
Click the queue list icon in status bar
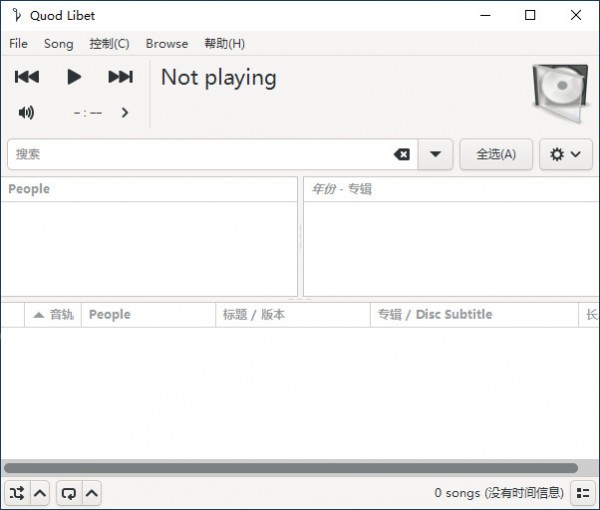point(582,492)
